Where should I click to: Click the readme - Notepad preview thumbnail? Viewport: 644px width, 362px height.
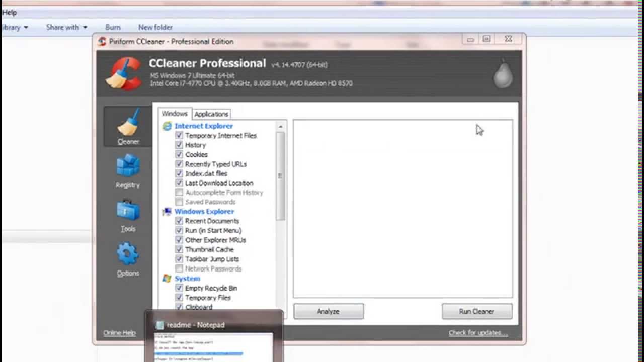pyautogui.click(x=214, y=347)
